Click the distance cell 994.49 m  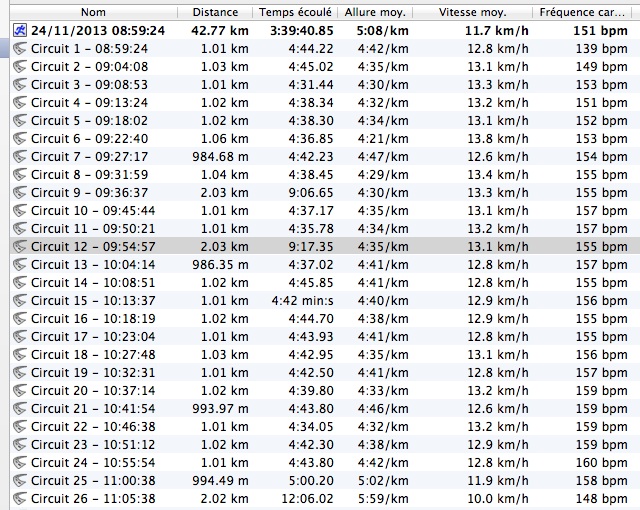[x=220, y=481]
